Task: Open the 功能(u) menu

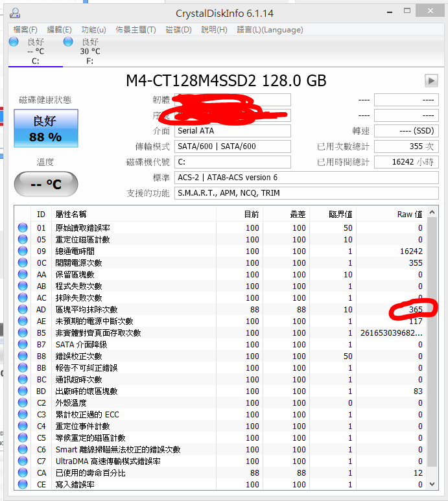Action: [x=93, y=30]
